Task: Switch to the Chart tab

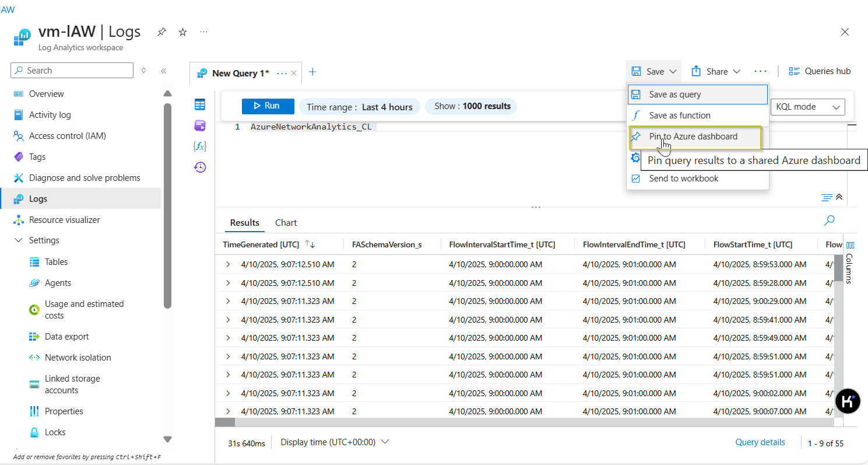Action: click(x=286, y=223)
